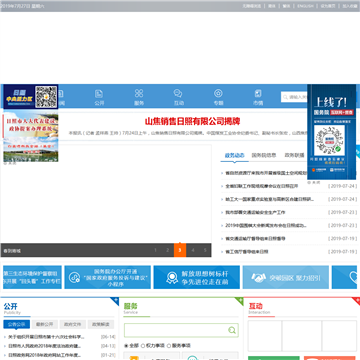Select the 政策解读 tab
Image resolution: width=360 pixels, height=360 pixels.
(101, 324)
